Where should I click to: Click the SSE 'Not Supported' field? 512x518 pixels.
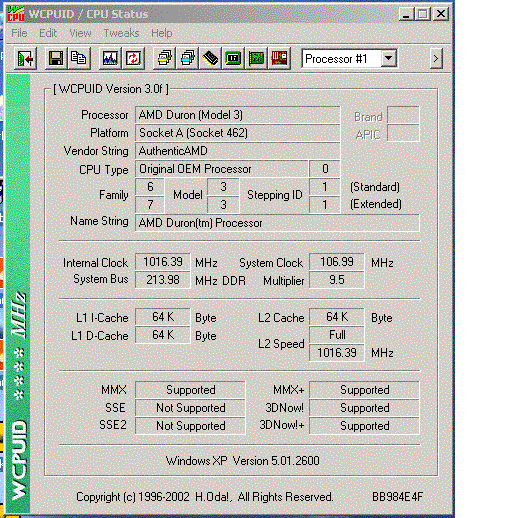tap(190, 408)
